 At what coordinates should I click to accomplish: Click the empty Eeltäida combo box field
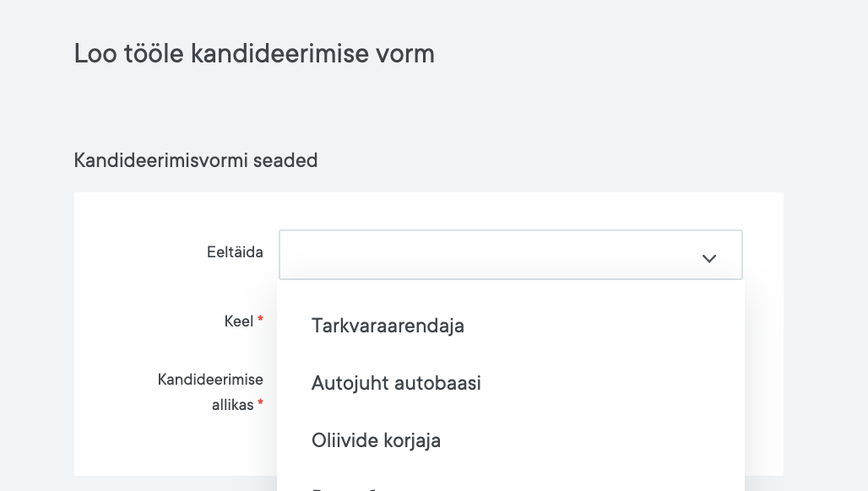(x=490, y=255)
